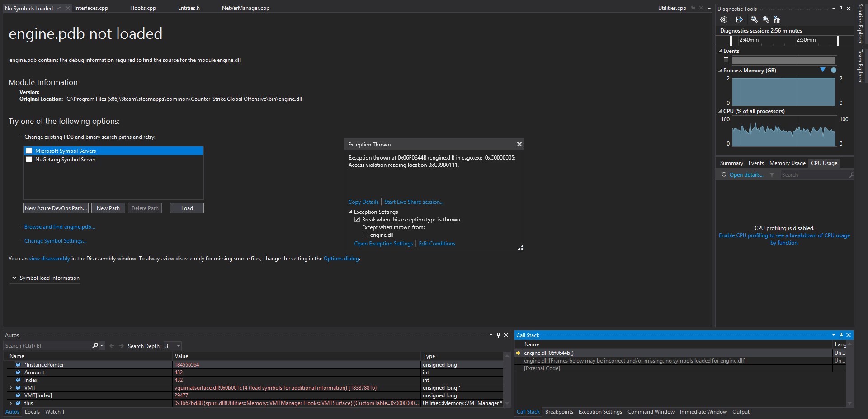Uncheck Break when this exception type is thrown
The image size is (868, 419).
357,220
